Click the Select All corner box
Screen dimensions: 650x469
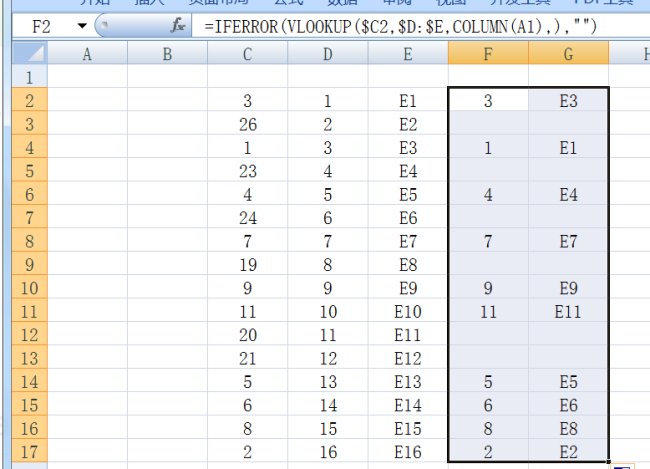coord(23,55)
